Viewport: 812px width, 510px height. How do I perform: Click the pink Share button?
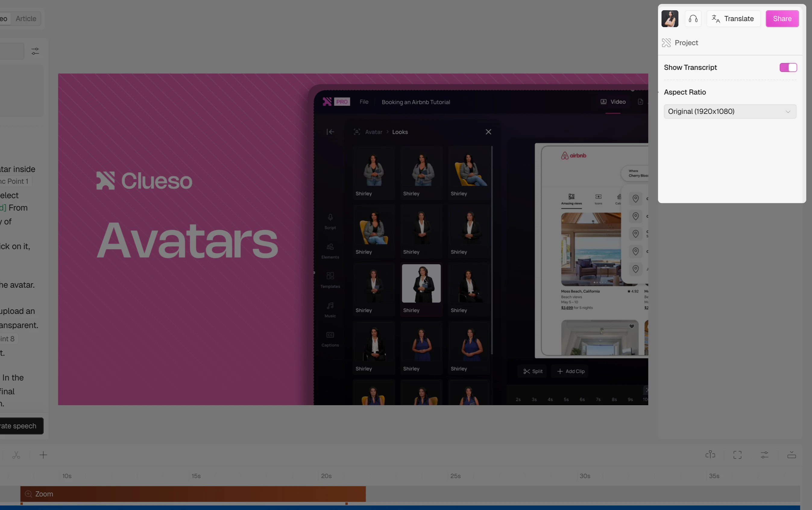click(x=782, y=19)
